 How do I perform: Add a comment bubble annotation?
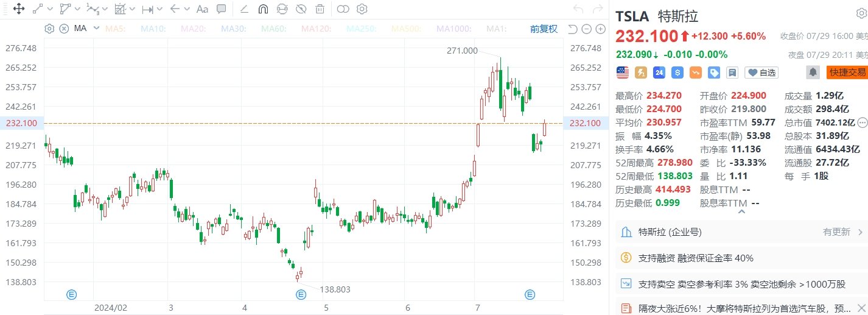click(x=222, y=9)
